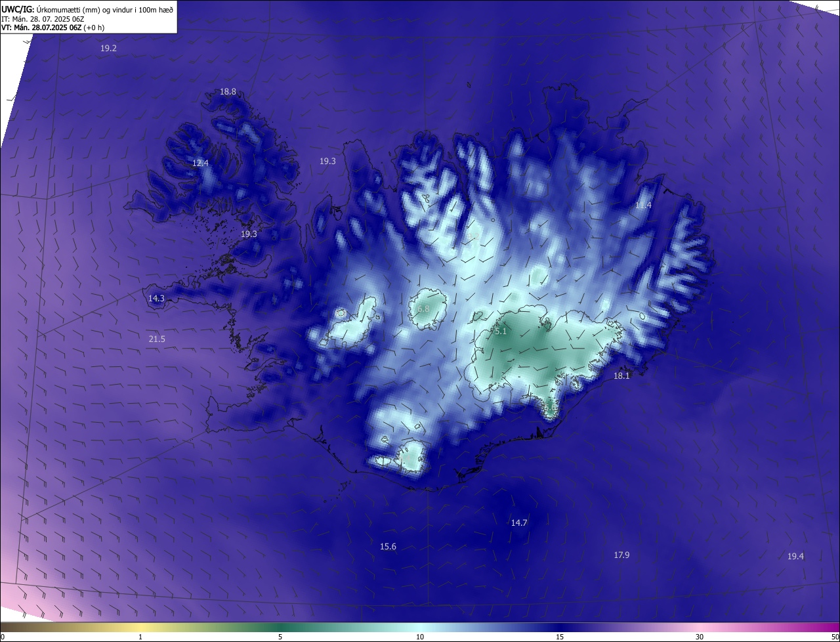The image size is (840, 642).
Task: Click the legend tick label '1'
Action: 140,637
